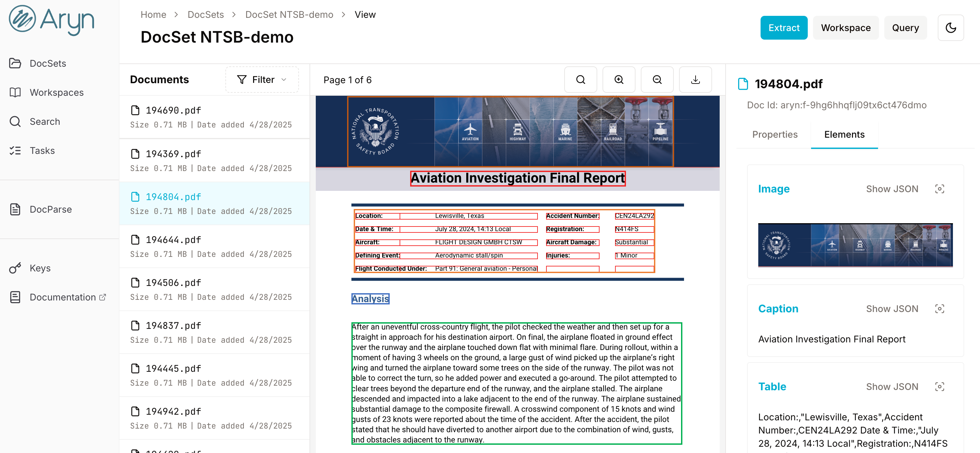980x453 pixels.
Task: Click the Caption element heading
Action: pos(778,309)
